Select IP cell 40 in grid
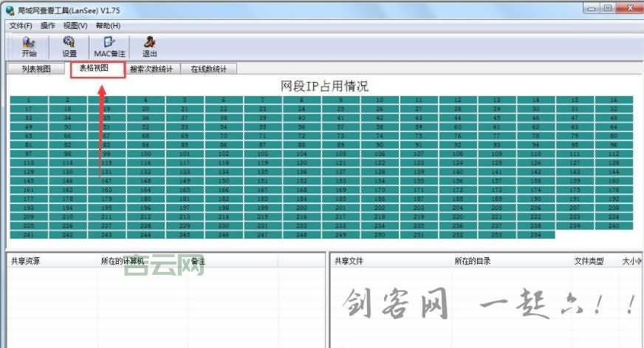This screenshot has height=348, width=644. [301, 118]
